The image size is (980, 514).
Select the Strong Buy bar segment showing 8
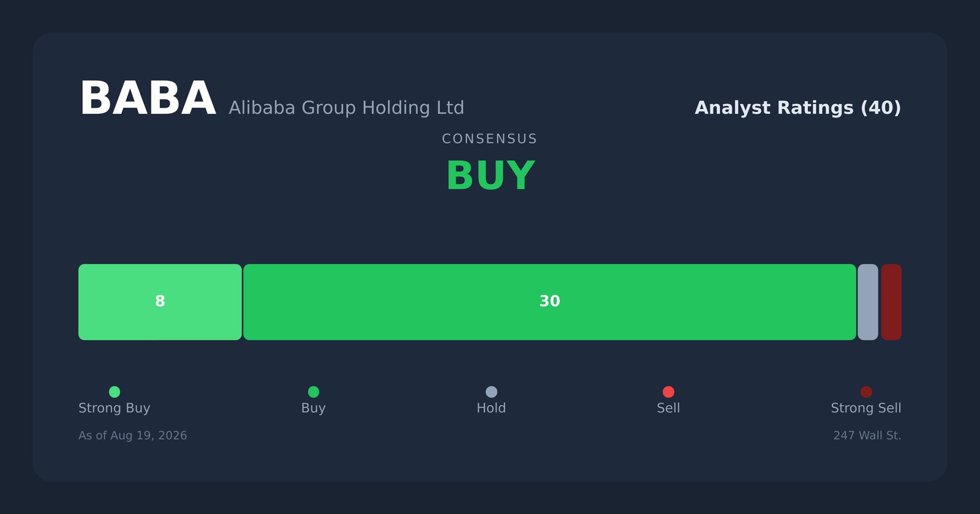(x=160, y=302)
